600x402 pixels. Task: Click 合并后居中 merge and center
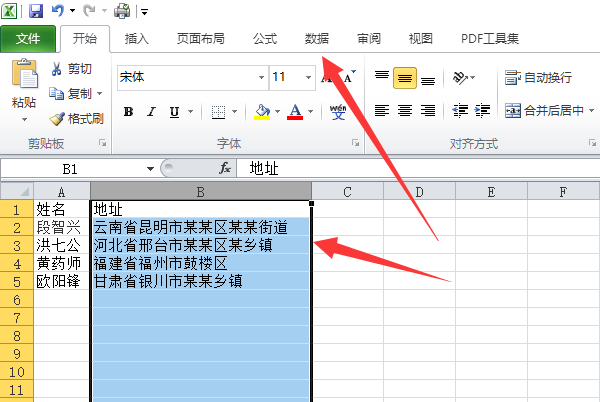pyautogui.click(x=544, y=111)
